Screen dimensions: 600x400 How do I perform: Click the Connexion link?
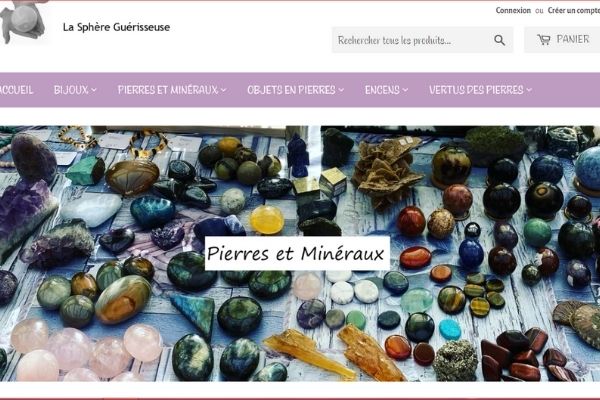point(513,10)
